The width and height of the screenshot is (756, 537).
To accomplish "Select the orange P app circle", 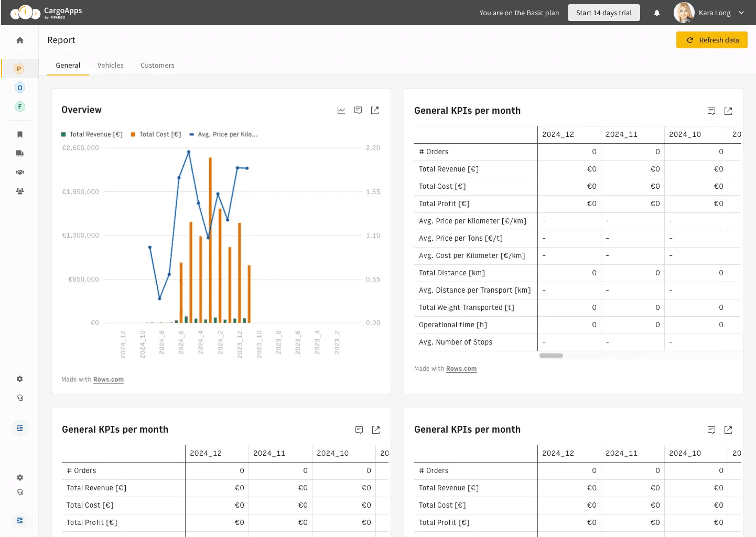I will point(19,69).
